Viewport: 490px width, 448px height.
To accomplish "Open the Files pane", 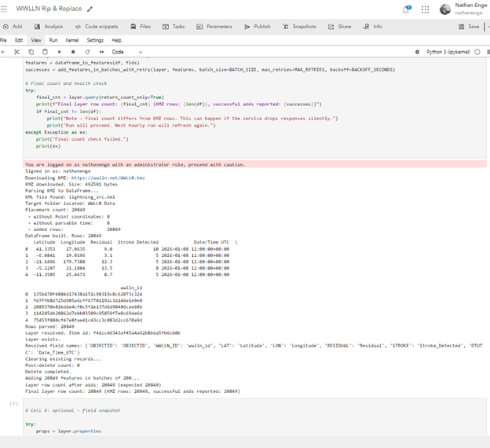I will click(x=141, y=27).
